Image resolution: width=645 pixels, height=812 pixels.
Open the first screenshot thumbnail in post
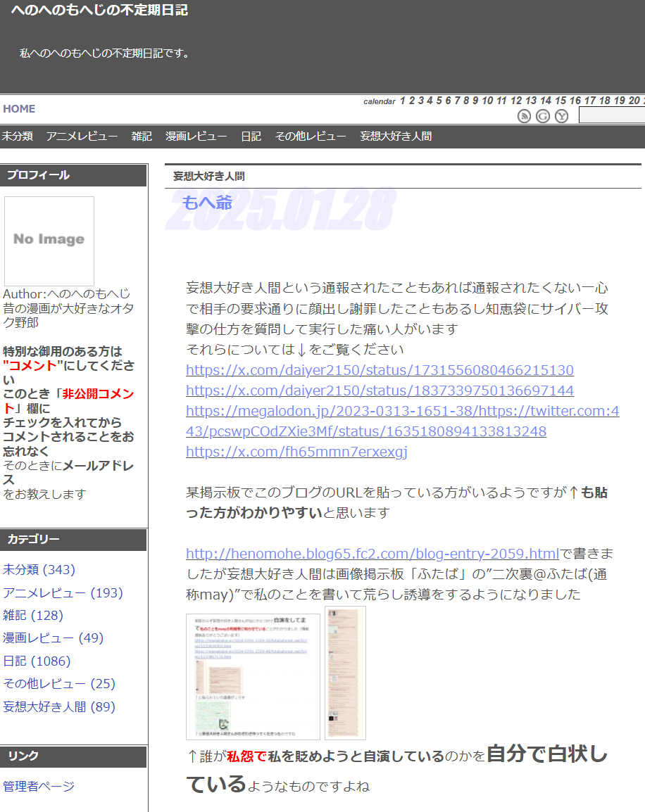pos(253,676)
